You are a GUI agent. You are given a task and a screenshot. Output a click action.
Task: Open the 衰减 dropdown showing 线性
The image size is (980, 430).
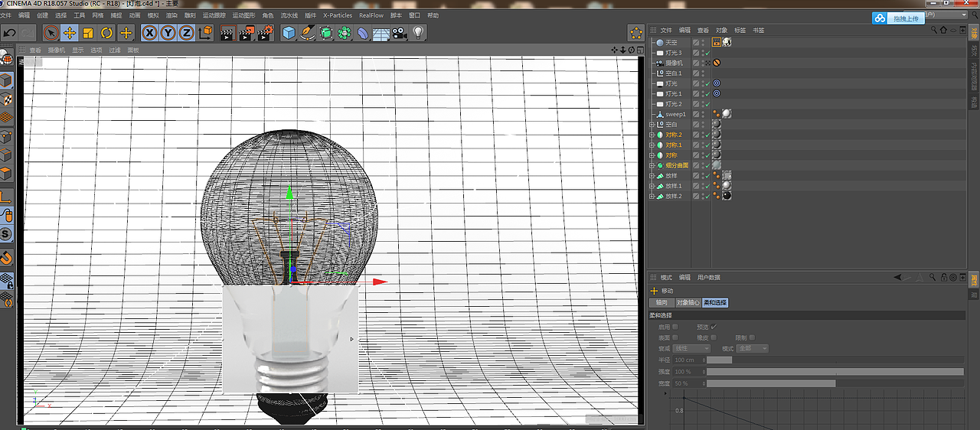point(691,349)
